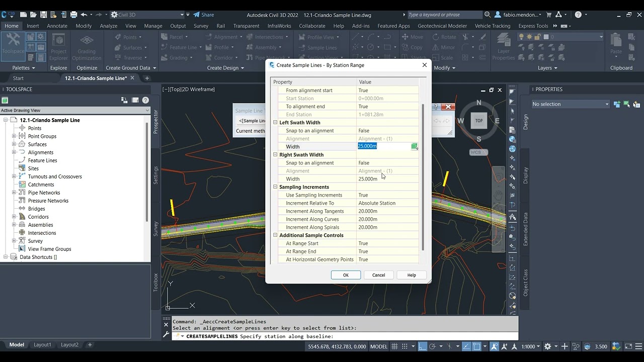Switch to the Layout1 tab
This screenshot has height=362, width=644.
click(x=42, y=345)
